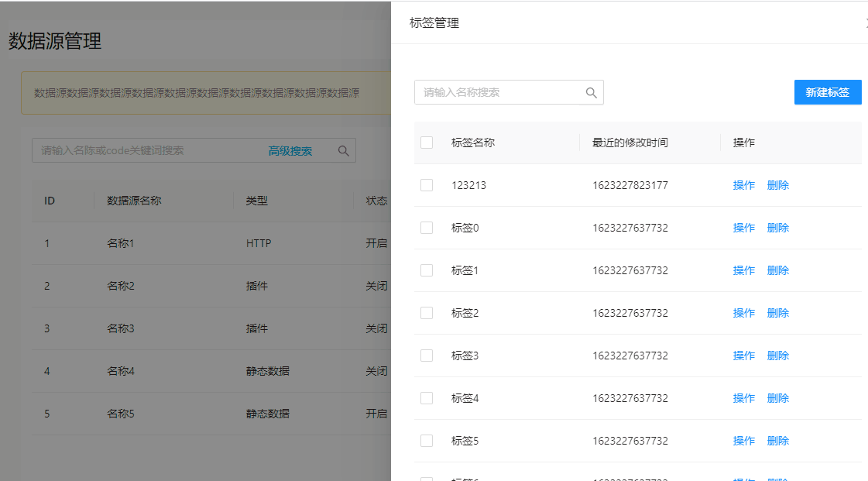
Task: Check the select-all checkbox in the tag table header
Action: tap(427, 143)
